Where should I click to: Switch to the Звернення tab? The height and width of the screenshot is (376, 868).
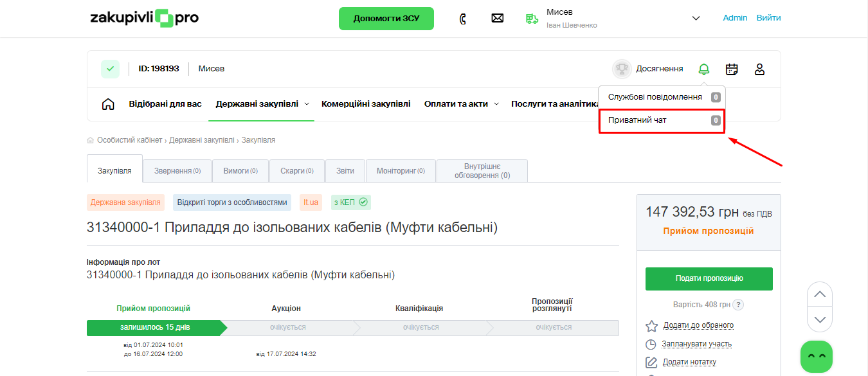coord(177,171)
